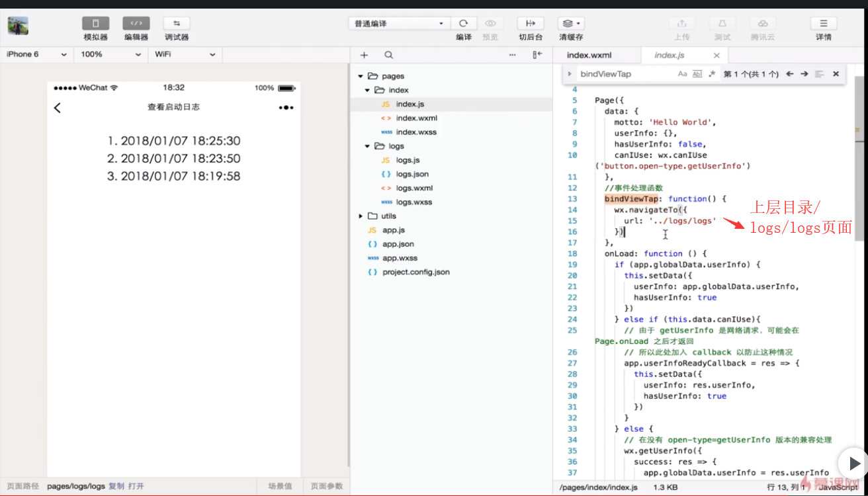The height and width of the screenshot is (496, 868).
Task: Collapse the pages folder
Action: click(x=360, y=76)
